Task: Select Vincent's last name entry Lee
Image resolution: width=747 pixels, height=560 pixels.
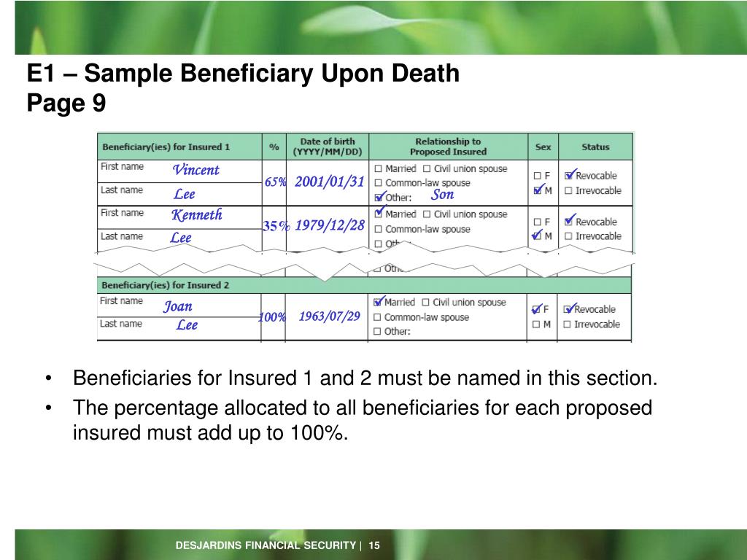Action: [185, 194]
